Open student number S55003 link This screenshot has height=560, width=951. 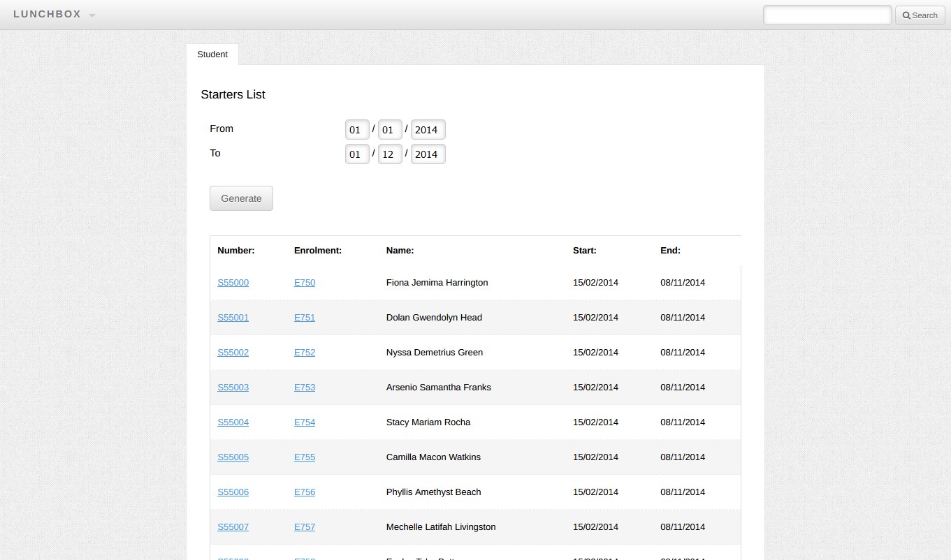pos(233,388)
